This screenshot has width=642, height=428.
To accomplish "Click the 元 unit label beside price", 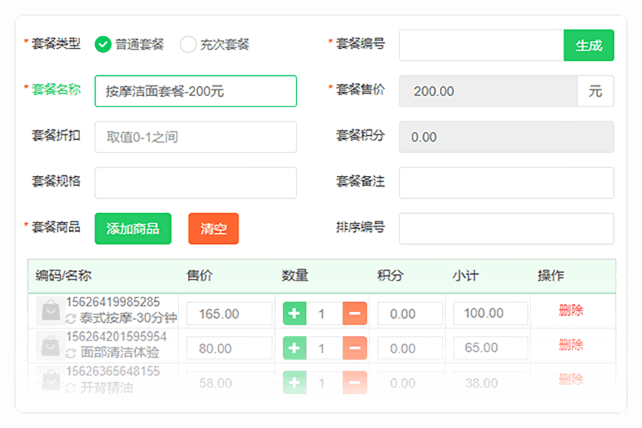I will tap(595, 91).
